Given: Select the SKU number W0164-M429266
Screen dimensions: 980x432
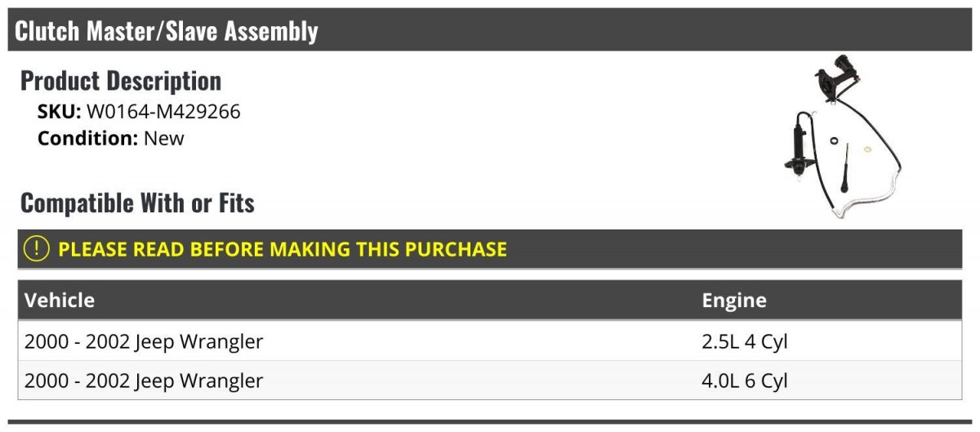Looking at the screenshot, I should coord(163,112).
